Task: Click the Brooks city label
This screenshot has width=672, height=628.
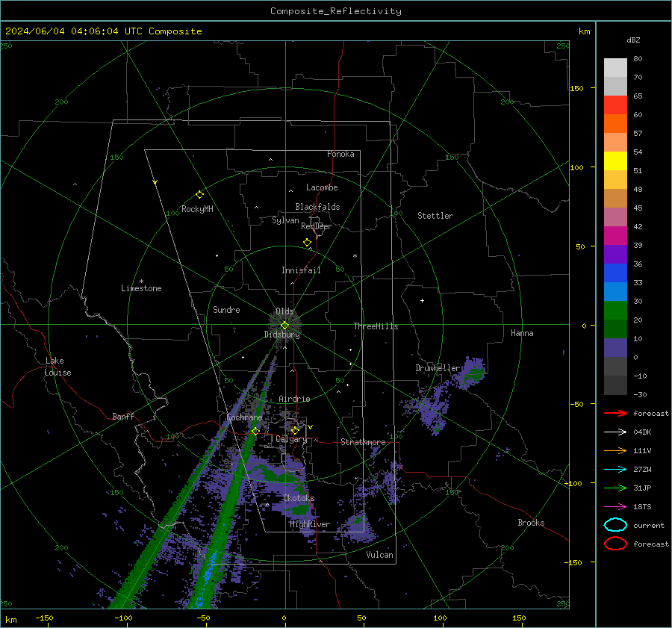Action: (x=531, y=523)
